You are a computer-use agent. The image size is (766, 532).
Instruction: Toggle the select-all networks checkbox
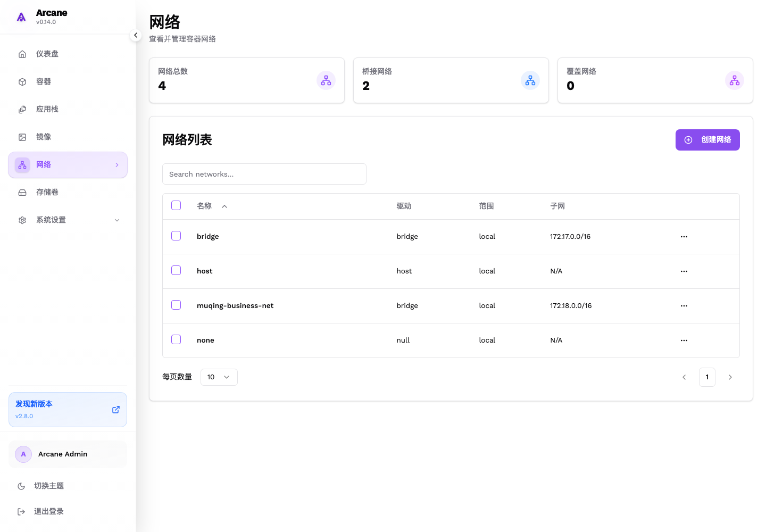[x=176, y=205]
